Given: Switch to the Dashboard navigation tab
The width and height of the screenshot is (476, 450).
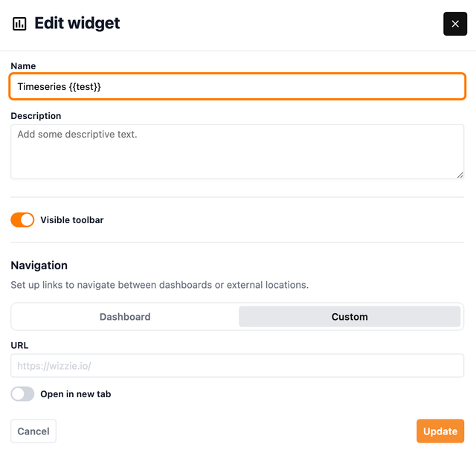Looking at the screenshot, I should [125, 317].
